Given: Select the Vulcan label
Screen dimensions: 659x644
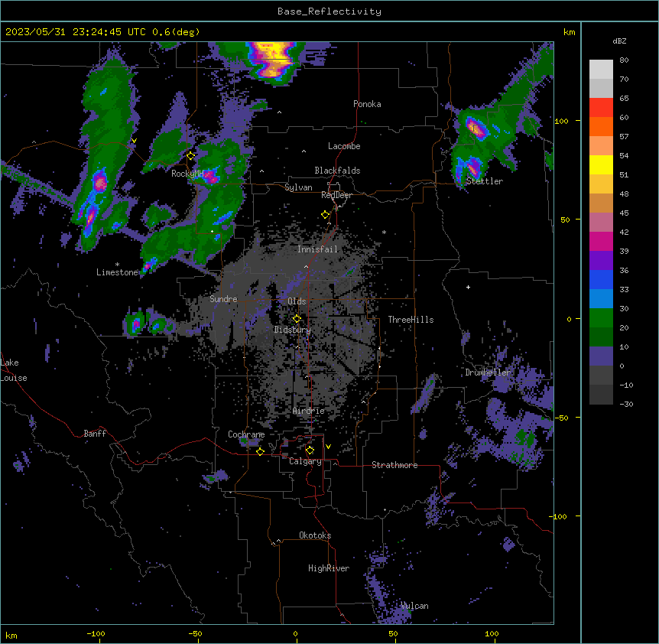Looking at the screenshot, I should pos(414,606).
